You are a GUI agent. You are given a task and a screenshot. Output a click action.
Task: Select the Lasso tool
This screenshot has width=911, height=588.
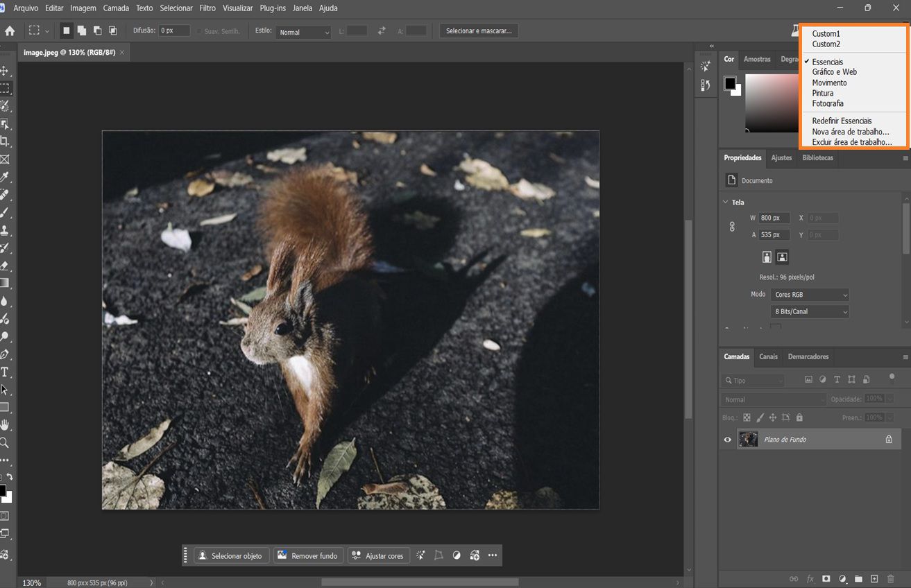(7, 106)
